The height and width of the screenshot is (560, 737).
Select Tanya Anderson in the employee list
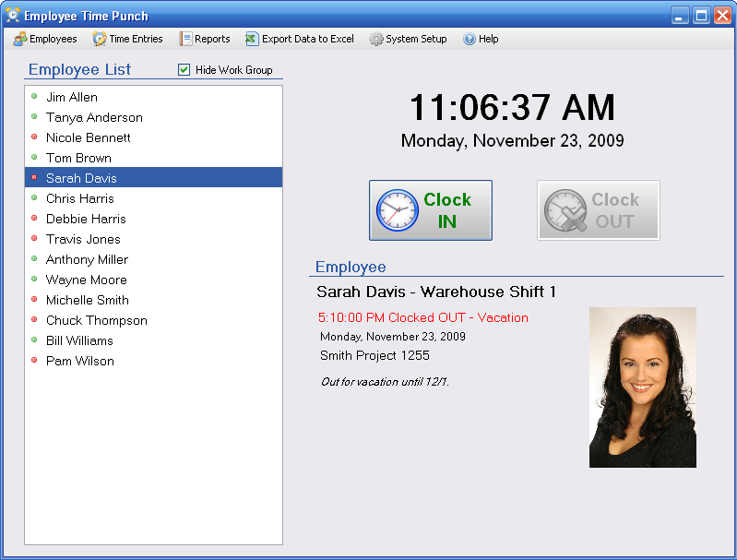click(x=94, y=117)
